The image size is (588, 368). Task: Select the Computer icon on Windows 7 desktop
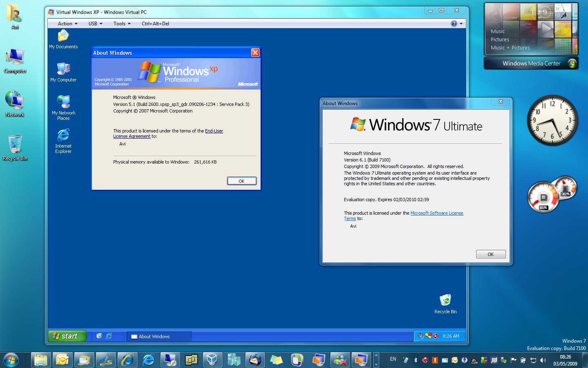tap(15, 61)
